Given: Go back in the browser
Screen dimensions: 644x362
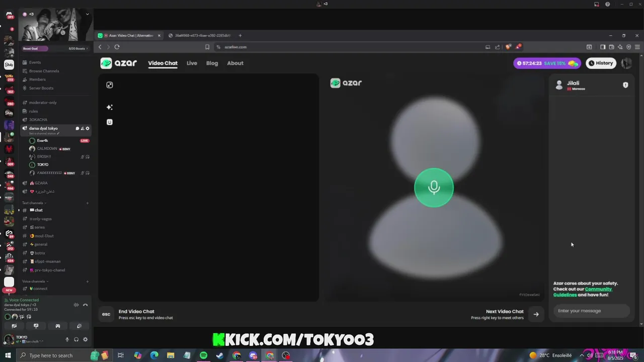Looking at the screenshot, I should 100,47.
